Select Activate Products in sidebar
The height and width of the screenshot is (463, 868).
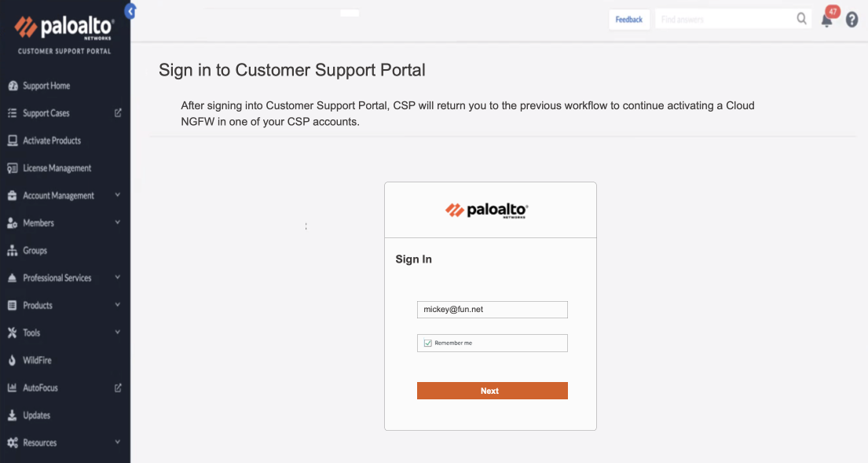click(x=51, y=141)
